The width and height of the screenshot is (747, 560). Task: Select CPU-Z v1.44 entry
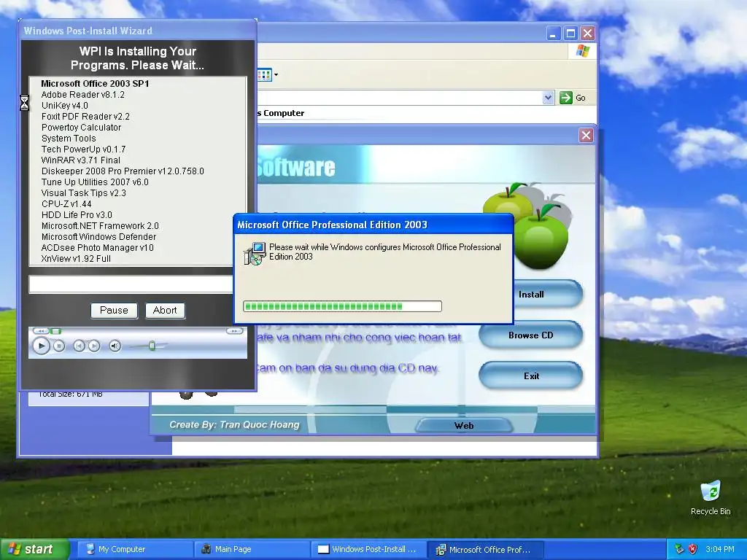tap(66, 204)
